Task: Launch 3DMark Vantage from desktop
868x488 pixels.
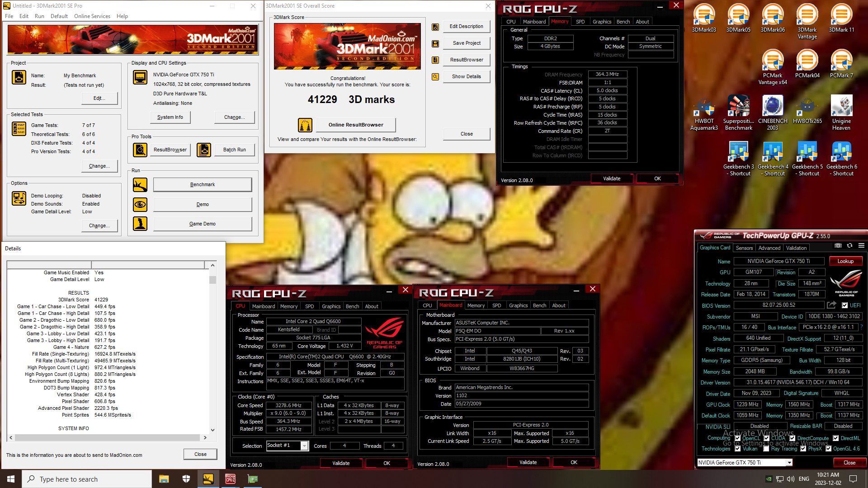Action: tap(807, 21)
